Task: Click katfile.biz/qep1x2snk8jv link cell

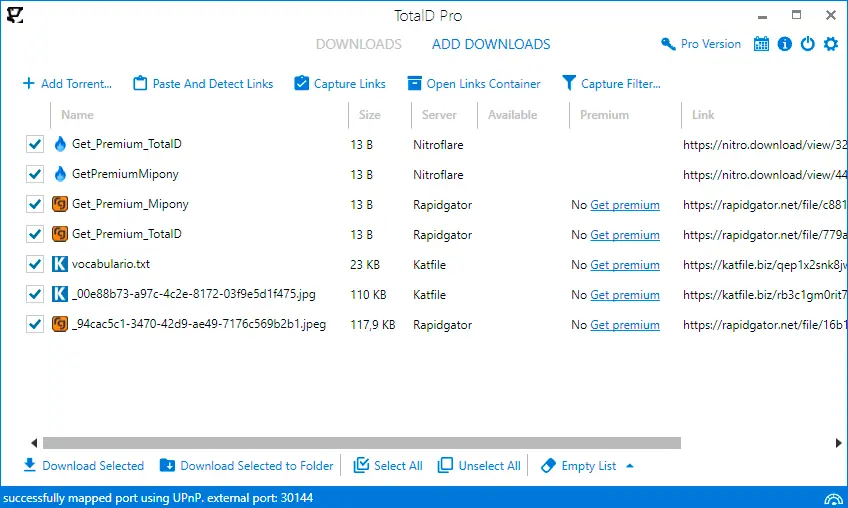Action: pos(765,265)
